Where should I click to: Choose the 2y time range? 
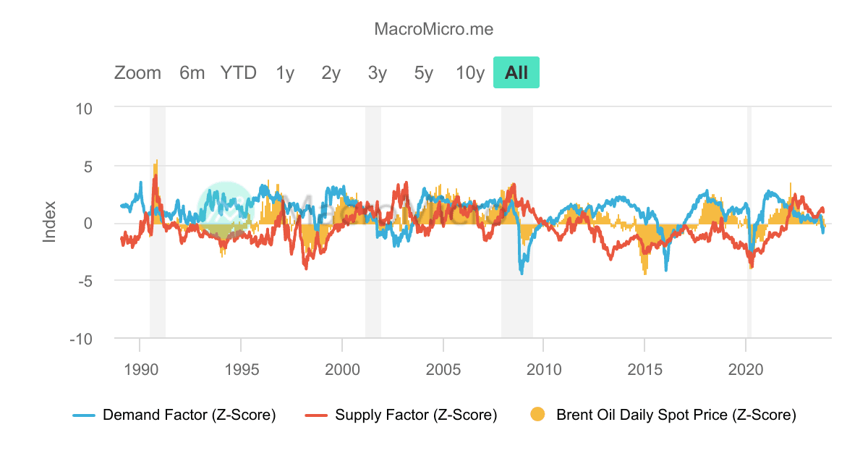[x=331, y=72]
